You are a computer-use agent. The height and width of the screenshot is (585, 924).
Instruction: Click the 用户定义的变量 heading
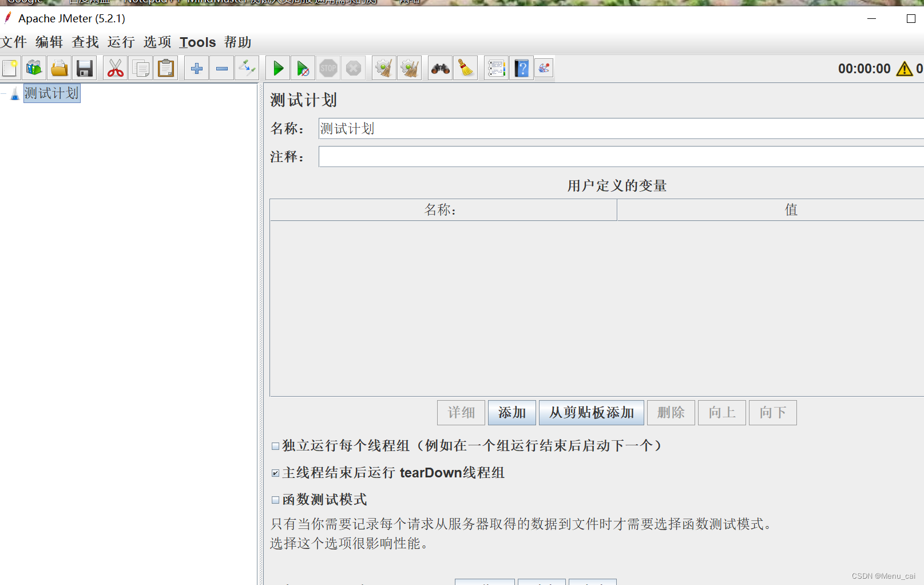617,186
